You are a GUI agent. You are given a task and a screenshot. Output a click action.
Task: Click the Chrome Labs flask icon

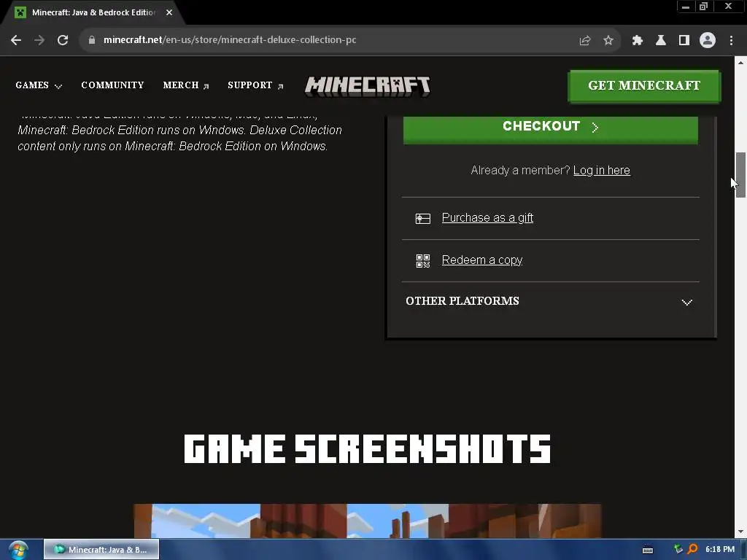[x=660, y=41]
